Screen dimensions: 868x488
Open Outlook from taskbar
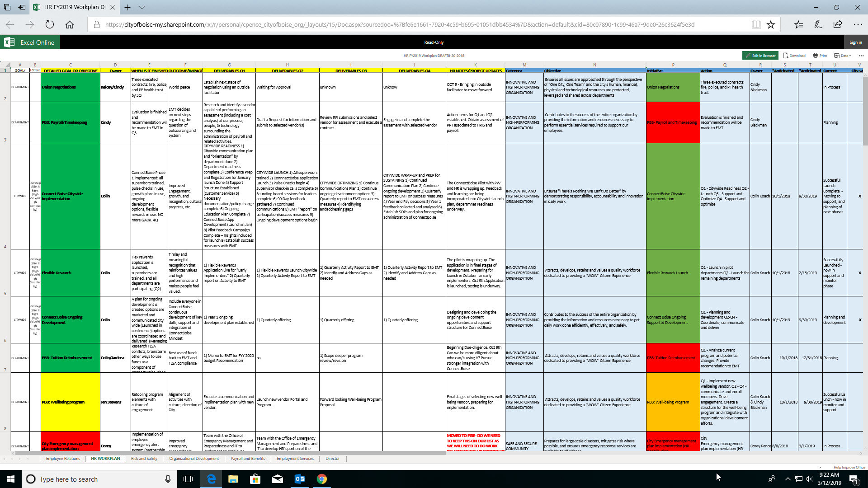pyautogui.click(x=299, y=479)
